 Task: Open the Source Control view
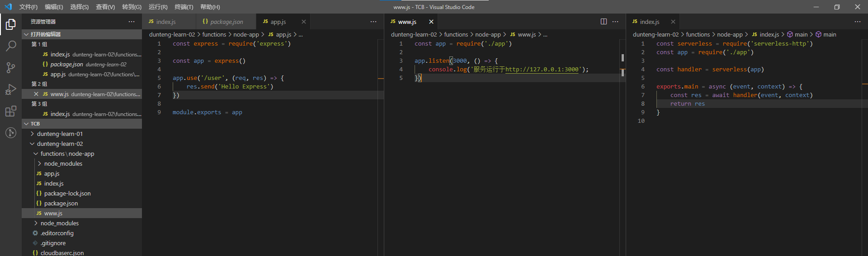(x=11, y=68)
